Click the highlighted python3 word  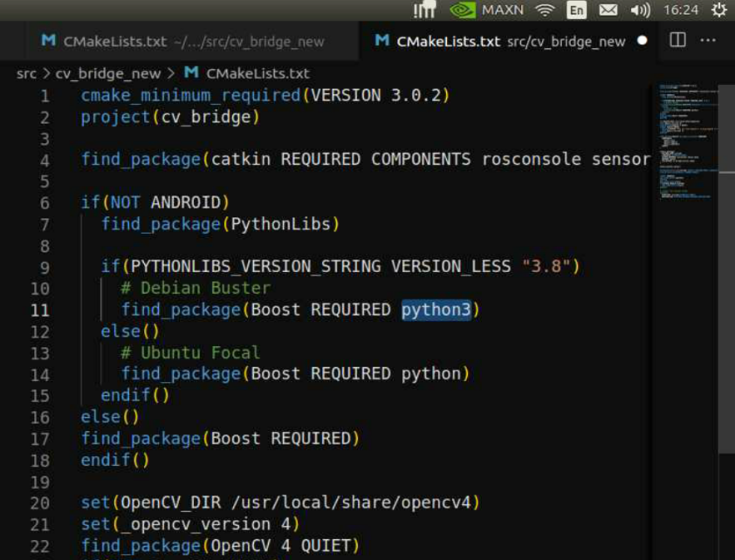[436, 310]
